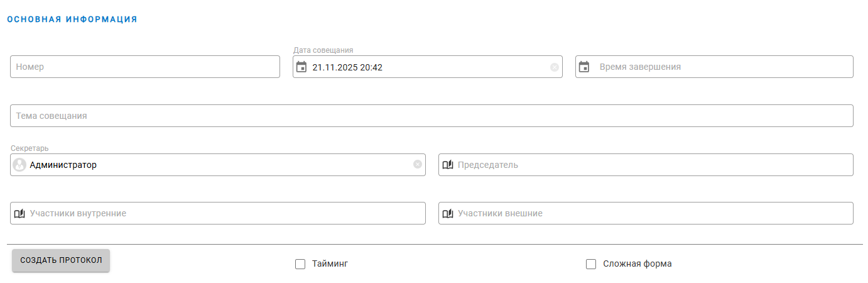Screen dimensions: 868x283
Task: Click into the Тема совещания field
Action: click(431, 116)
